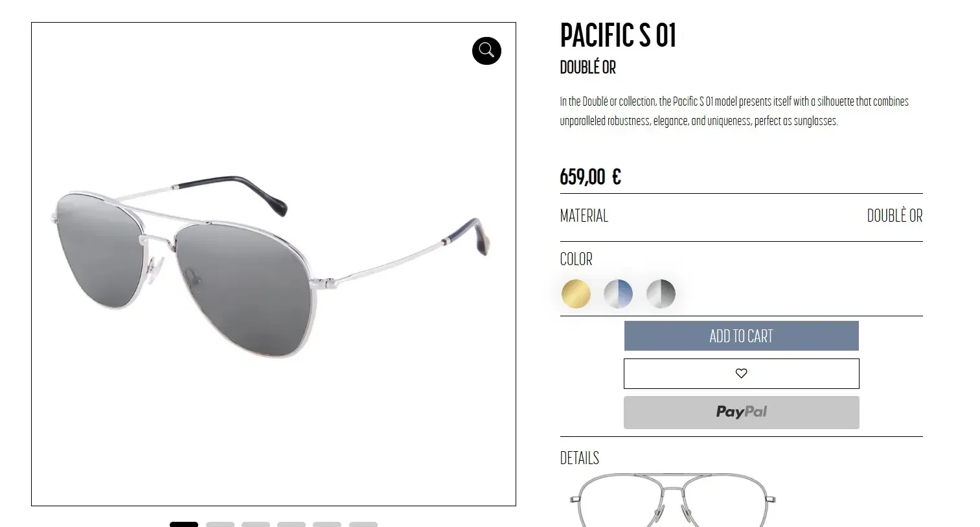
Task: Click the aviator frame sketch under Details
Action: 673,500
